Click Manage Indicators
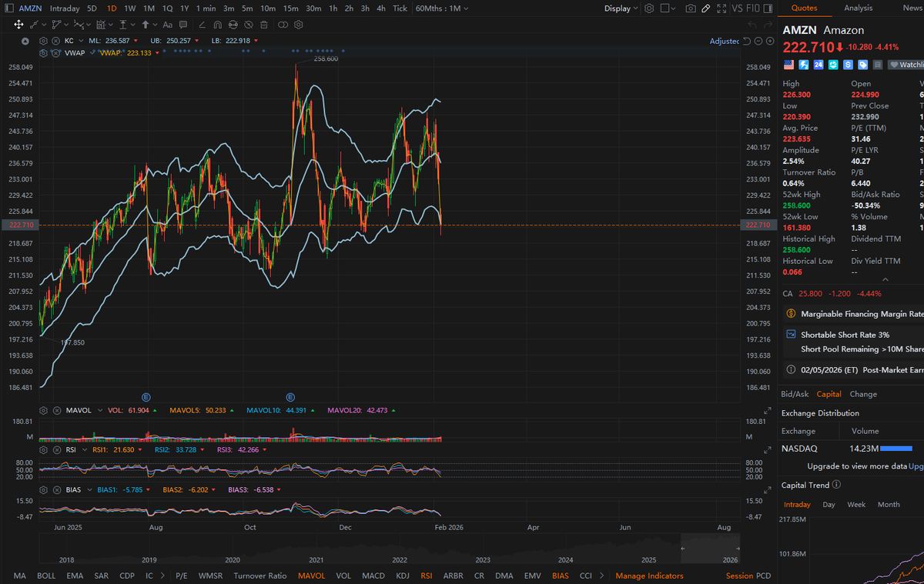Image resolution: width=924 pixels, height=584 pixels. click(x=649, y=576)
